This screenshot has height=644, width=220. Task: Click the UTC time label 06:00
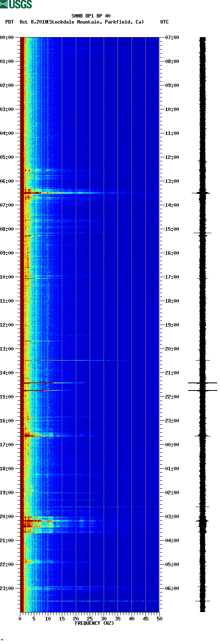click(x=172, y=589)
